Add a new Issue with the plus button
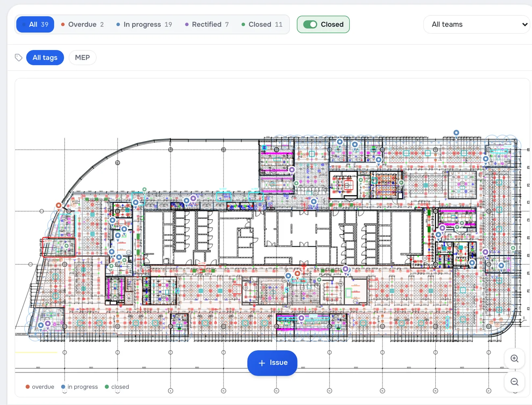The height and width of the screenshot is (405, 532). tap(272, 363)
